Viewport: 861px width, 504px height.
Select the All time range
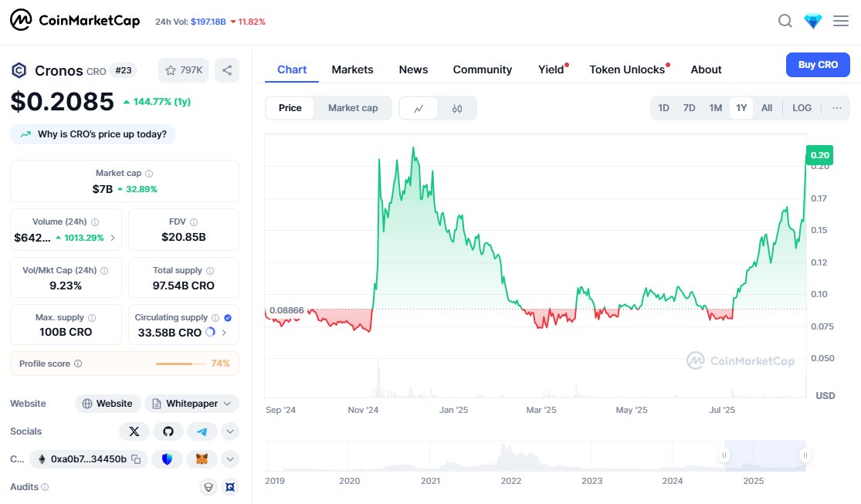click(767, 108)
